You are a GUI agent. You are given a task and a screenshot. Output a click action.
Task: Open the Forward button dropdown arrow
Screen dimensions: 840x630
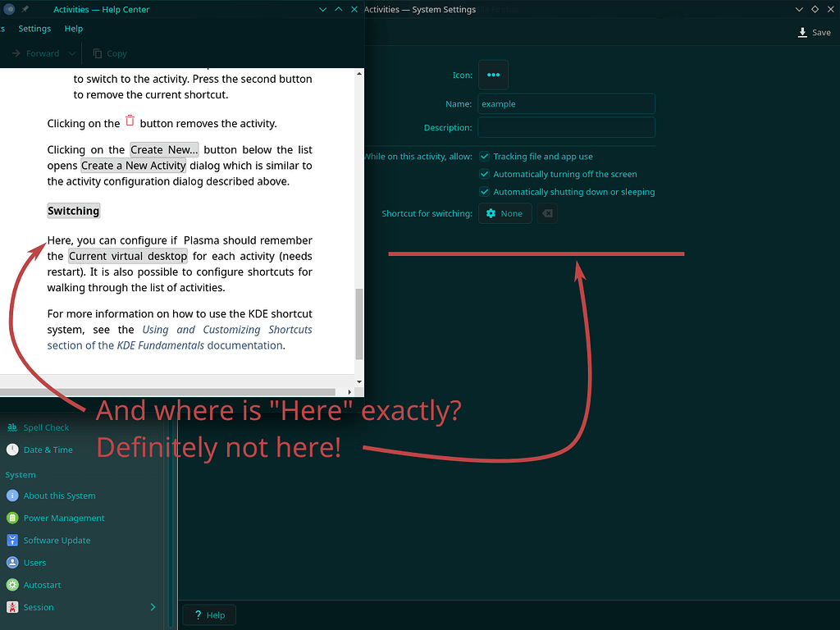pyautogui.click(x=74, y=52)
